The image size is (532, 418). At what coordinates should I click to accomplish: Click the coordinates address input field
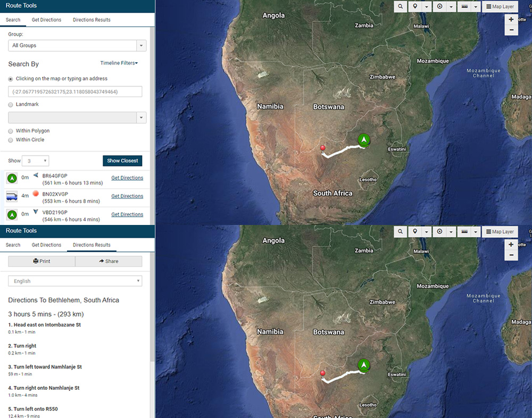(x=75, y=92)
